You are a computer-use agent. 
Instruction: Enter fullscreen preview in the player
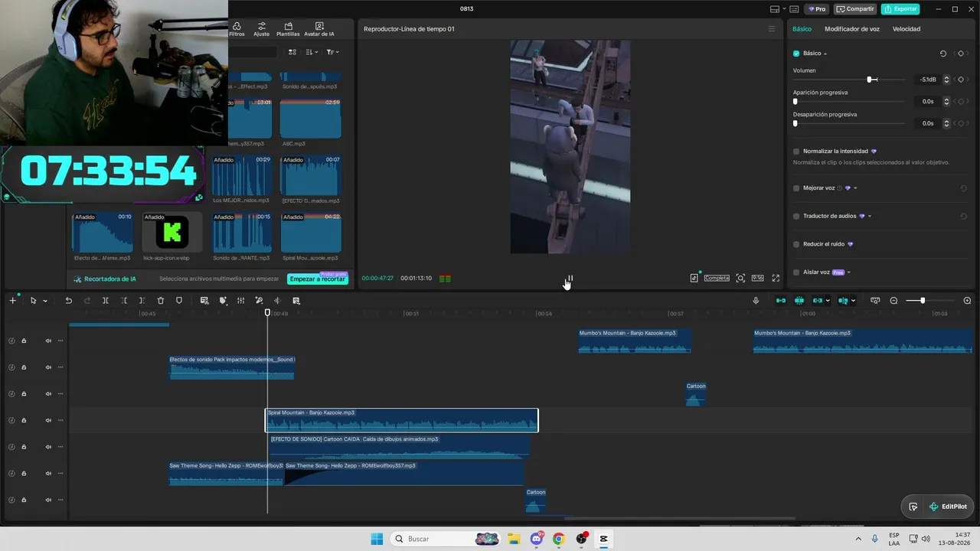776,279
